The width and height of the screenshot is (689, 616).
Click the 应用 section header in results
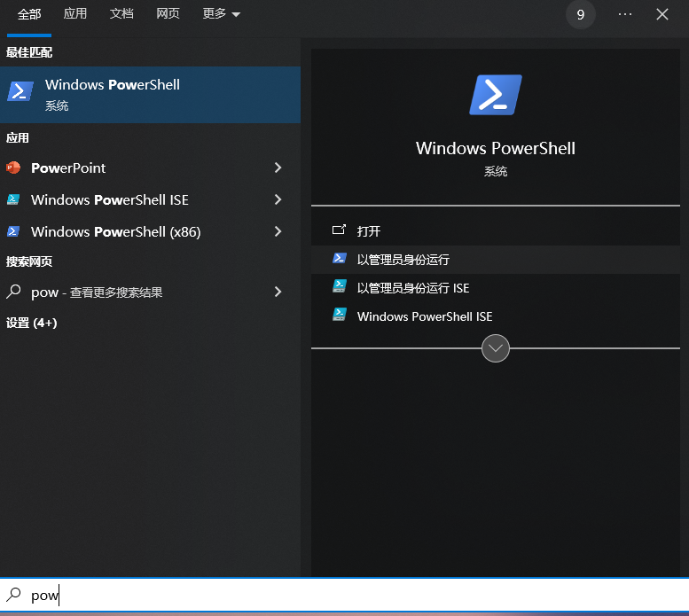coord(17,138)
